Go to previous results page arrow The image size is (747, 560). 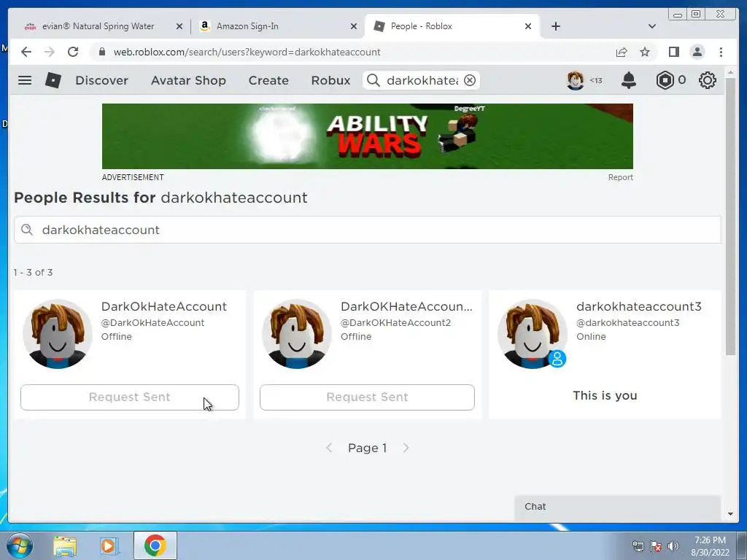pos(329,448)
